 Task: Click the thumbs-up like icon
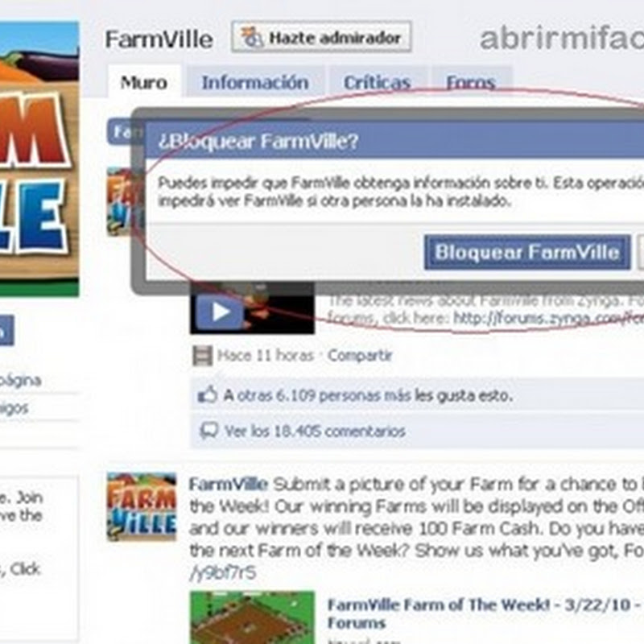click(208, 395)
